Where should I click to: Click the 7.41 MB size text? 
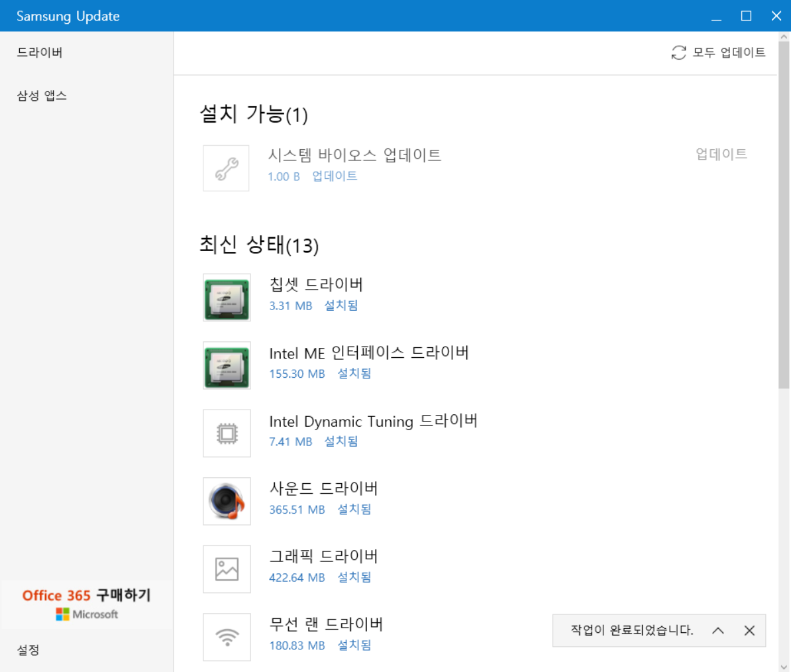pos(291,442)
